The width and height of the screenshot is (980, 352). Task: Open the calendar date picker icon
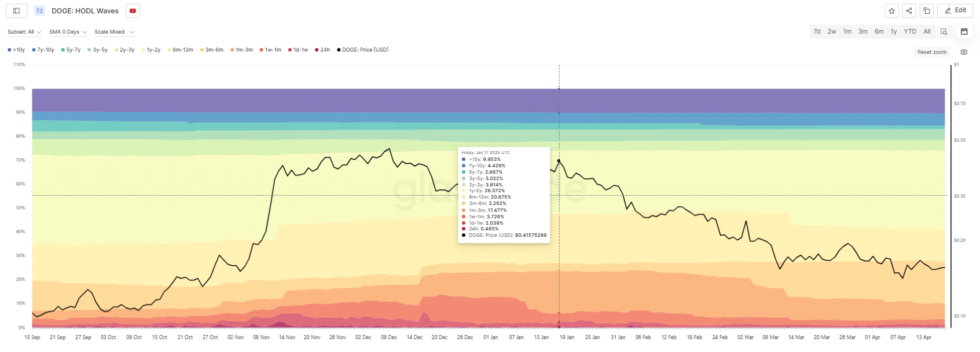[964, 32]
